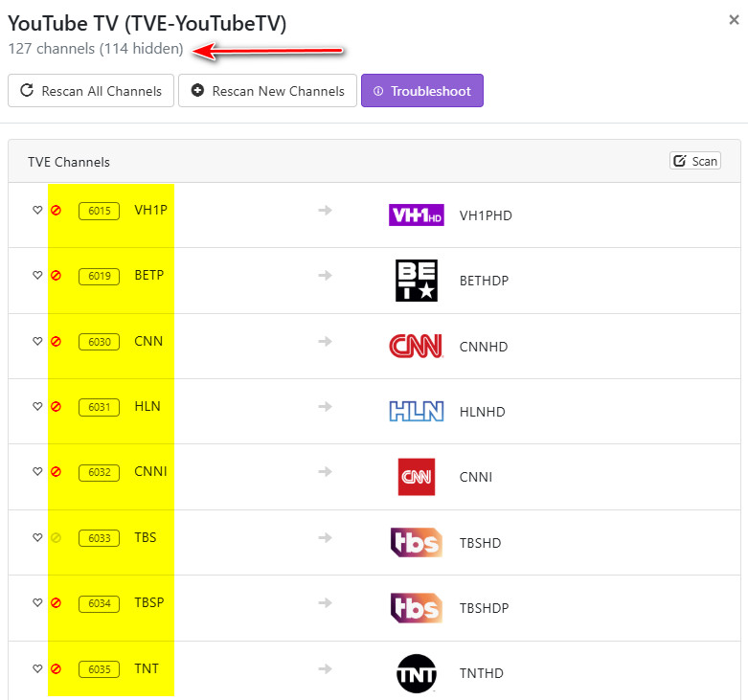Close the YouTube TV dialog
This screenshot has width=748, height=700.
click(x=734, y=19)
